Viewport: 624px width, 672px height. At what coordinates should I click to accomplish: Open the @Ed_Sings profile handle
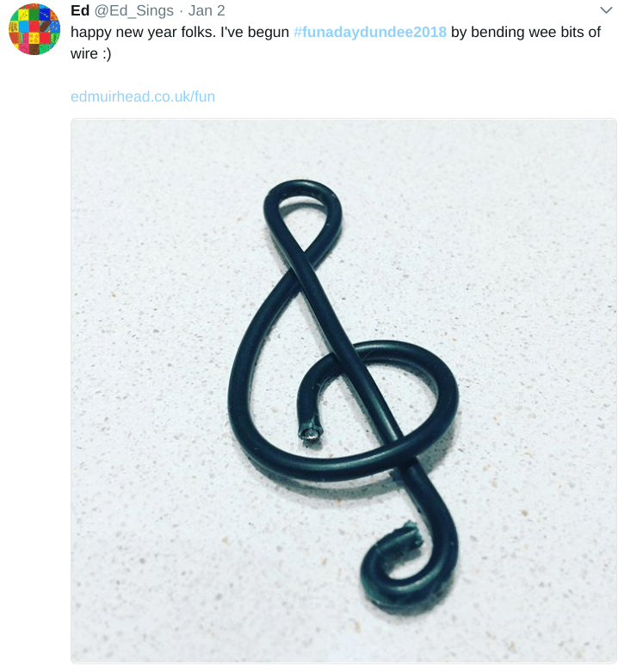[x=133, y=10]
